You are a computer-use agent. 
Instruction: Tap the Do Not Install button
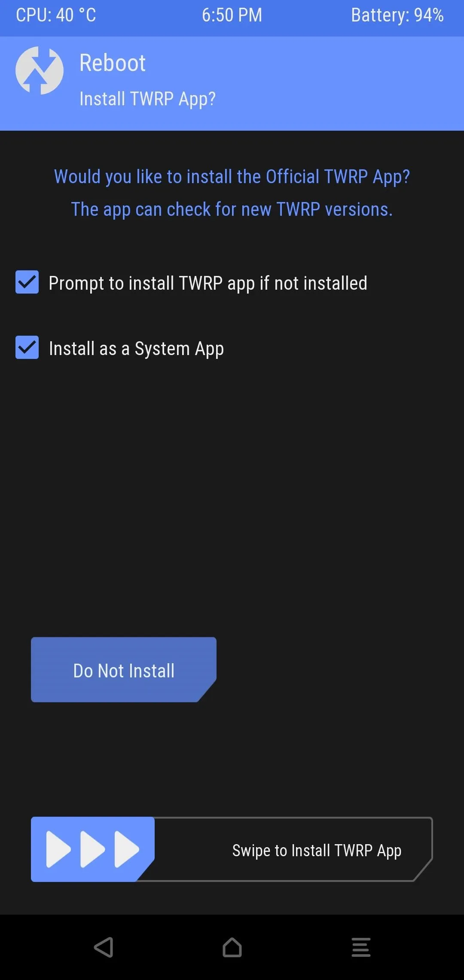click(124, 670)
